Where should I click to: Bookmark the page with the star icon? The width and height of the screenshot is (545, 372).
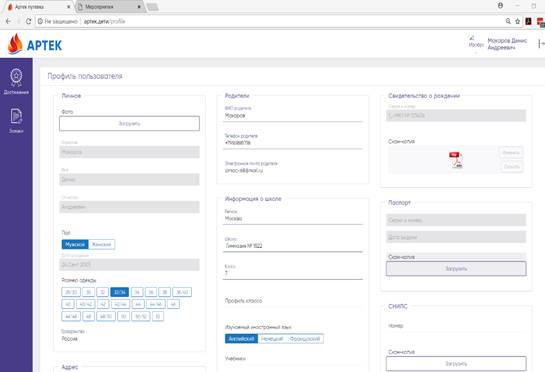(x=518, y=21)
